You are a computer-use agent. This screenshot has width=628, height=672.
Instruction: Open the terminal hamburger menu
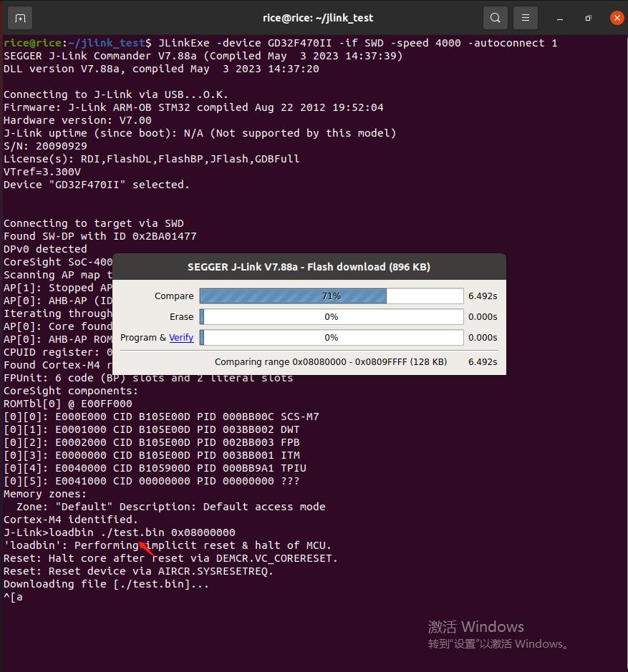526,18
